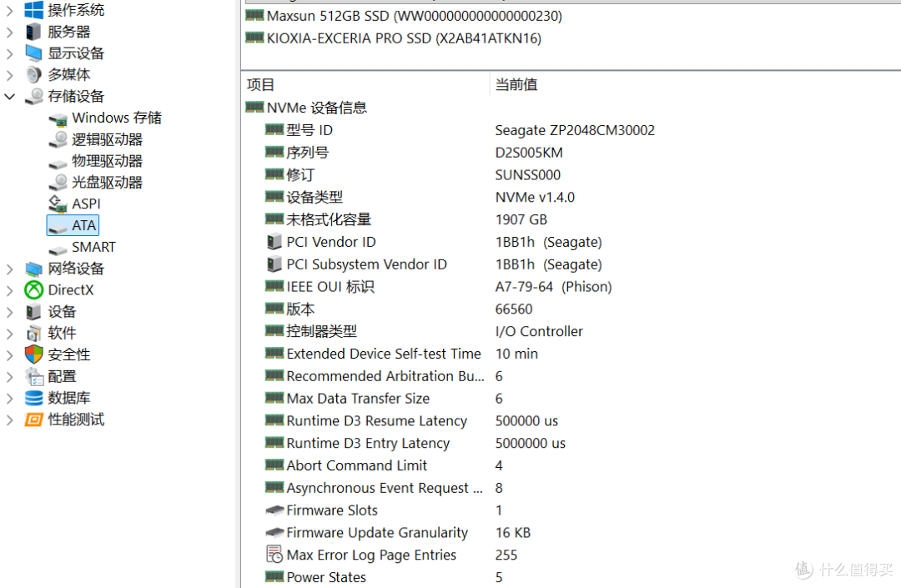Screen dimensions: 901x588
Task: Click the 版本 value 66560
Action: coord(514,309)
